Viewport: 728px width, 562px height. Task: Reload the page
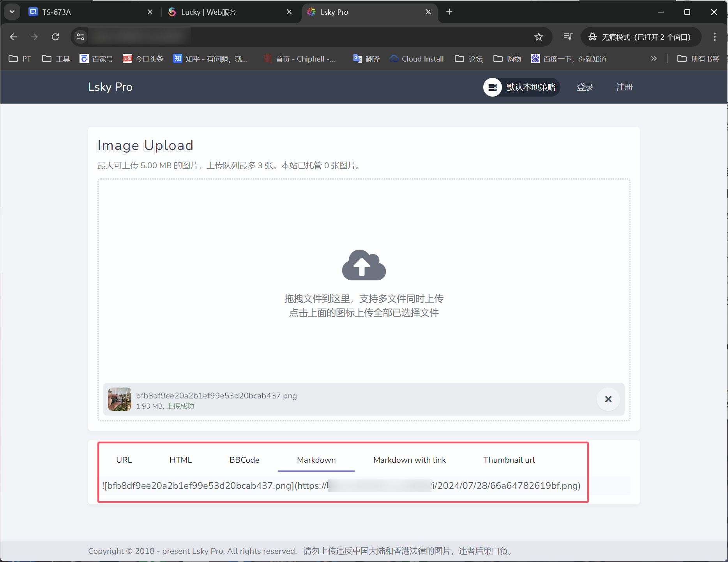pos(55,37)
